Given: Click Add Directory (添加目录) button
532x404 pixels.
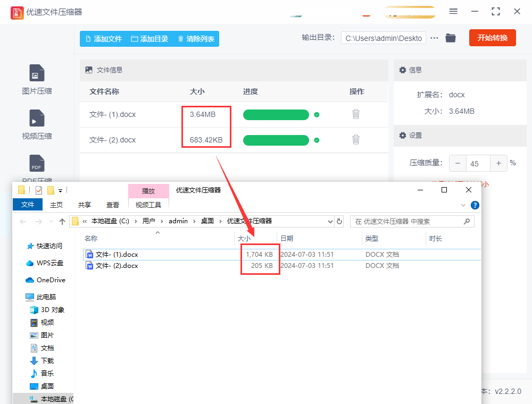Looking at the screenshot, I should tap(149, 39).
